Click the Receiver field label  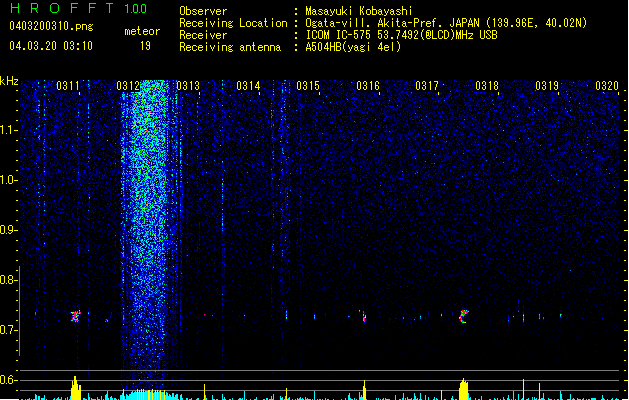click(x=203, y=35)
